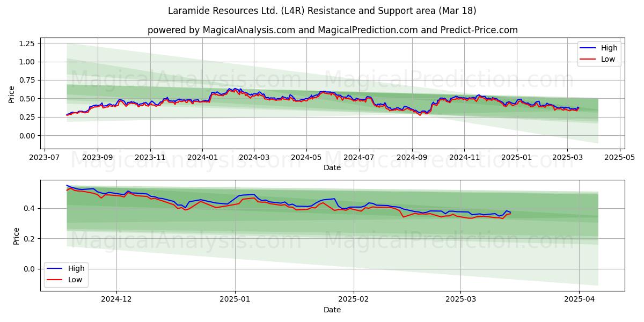Click the top chart y-axis value '1.25'

[27, 43]
